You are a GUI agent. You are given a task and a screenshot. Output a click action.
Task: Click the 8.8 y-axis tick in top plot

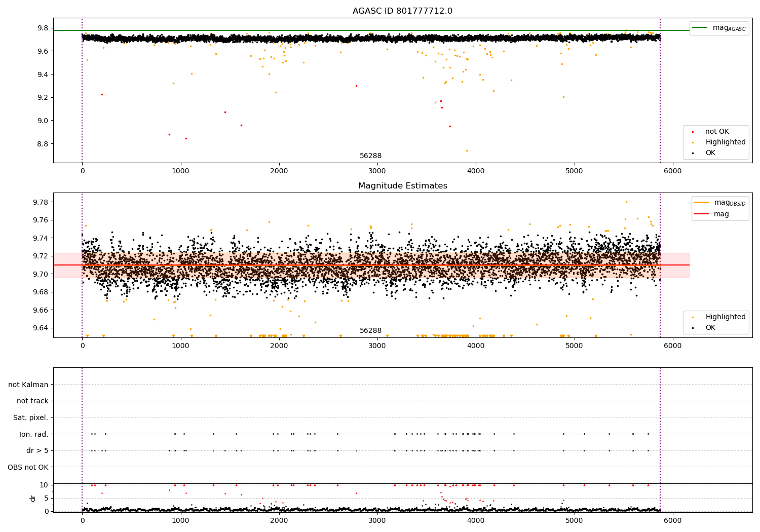tap(43, 144)
